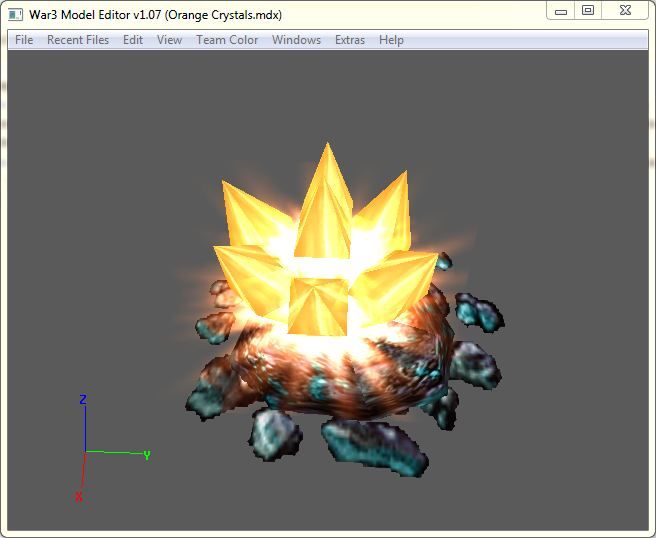Minimize the War3 Model Editor window
Image resolution: width=656 pixels, height=538 pixels.
[x=561, y=11]
